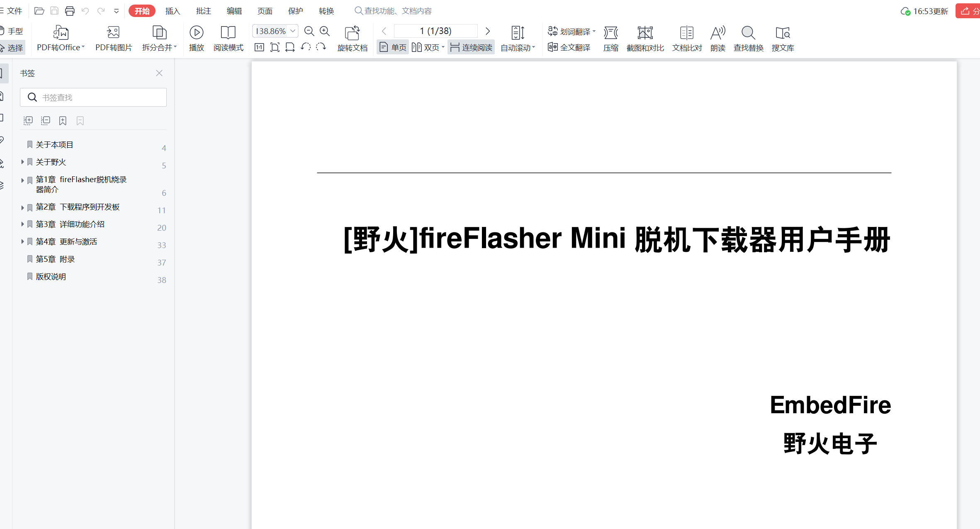Screen dimensions: 980x529
Task: Click the 16:53更新 cloud sync status
Action: (924, 11)
